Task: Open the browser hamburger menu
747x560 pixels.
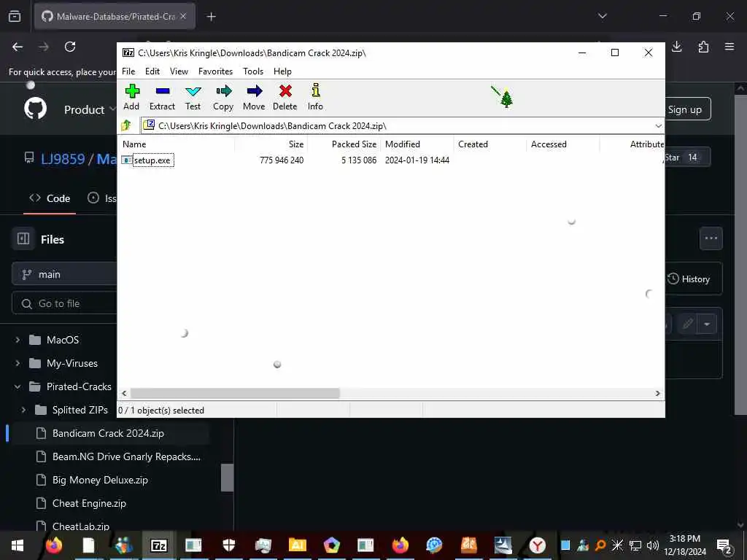Action: (x=729, y=47)
